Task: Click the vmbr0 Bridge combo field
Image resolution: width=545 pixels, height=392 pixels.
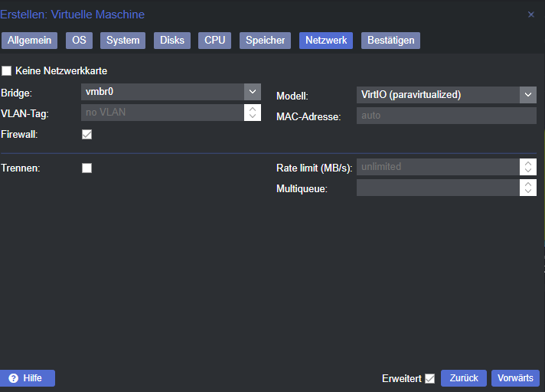Action: 163,92
